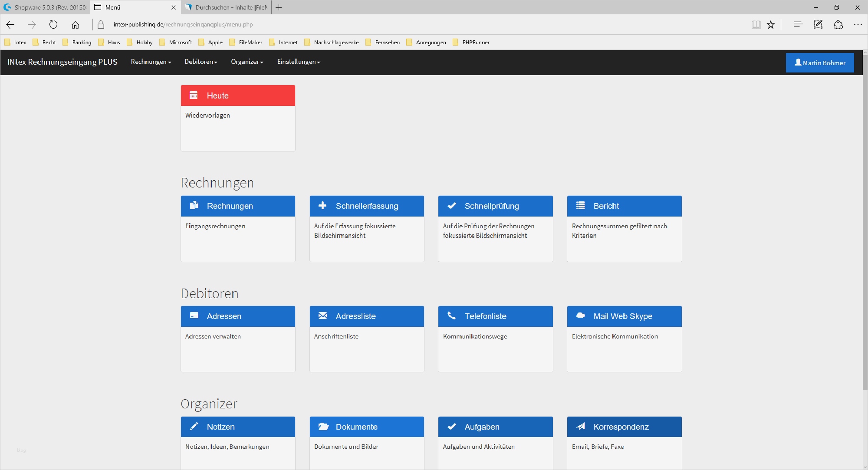Click the folder icon on Dokumente tile
The image size is (868, 470).
(323, 426)
